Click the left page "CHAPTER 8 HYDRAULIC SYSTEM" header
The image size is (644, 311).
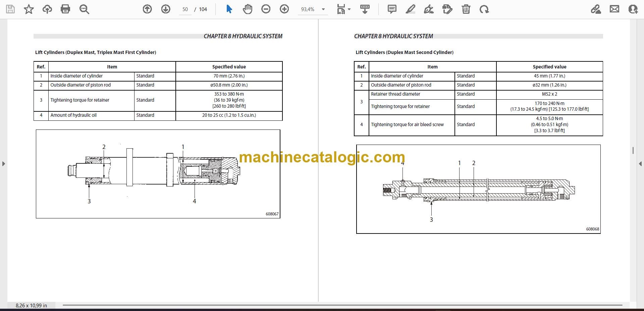(x=243, y=36)
